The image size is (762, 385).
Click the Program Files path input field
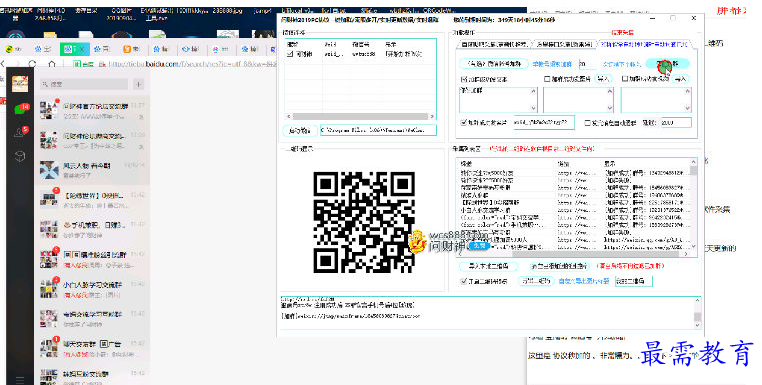coord(378,130)
